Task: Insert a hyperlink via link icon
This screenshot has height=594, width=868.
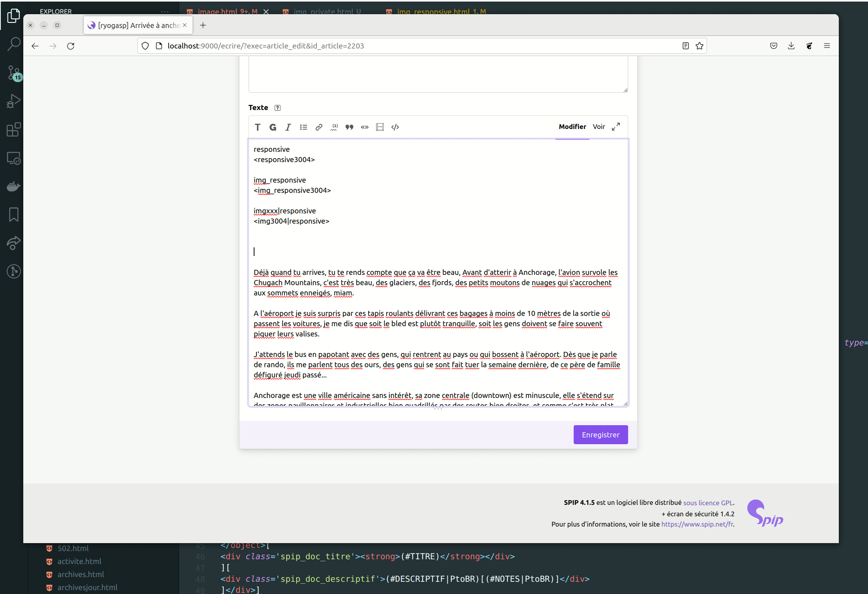Action: (319, 127)
